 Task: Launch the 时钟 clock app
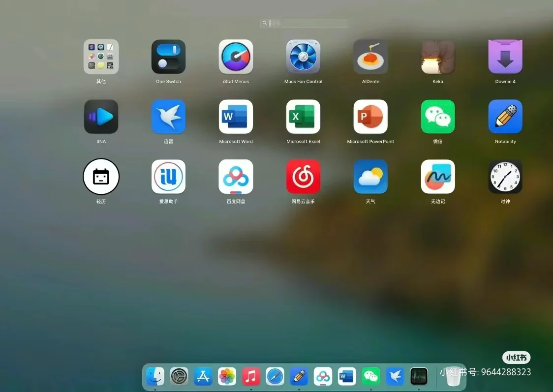pyautogui.click(x=505, y=177)
